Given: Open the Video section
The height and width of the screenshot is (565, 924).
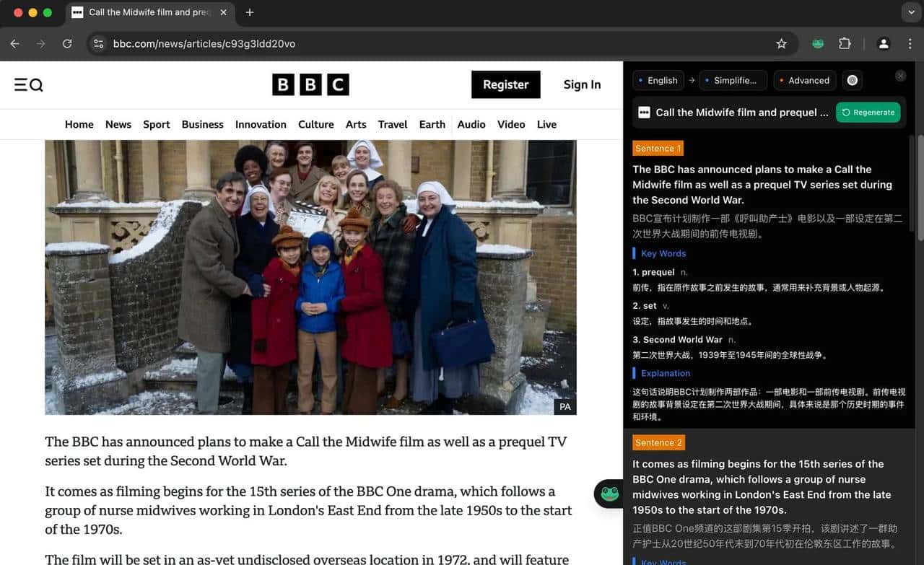Looking at the screenshot, I should tap(511, 124).
